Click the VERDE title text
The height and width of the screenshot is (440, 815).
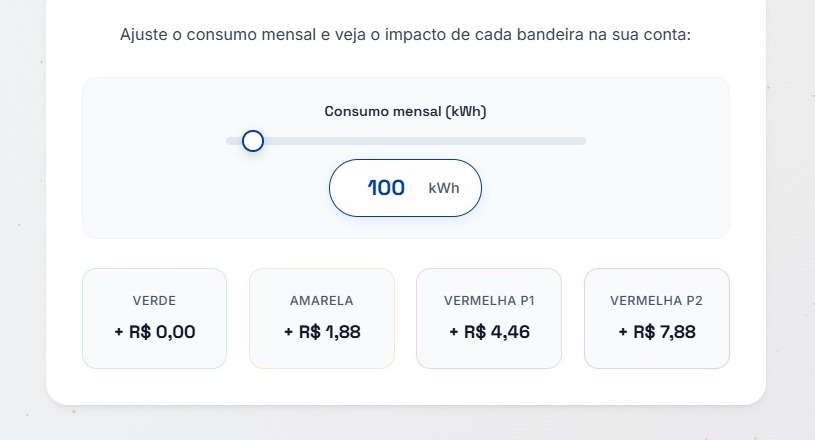(x=154, y=300)
